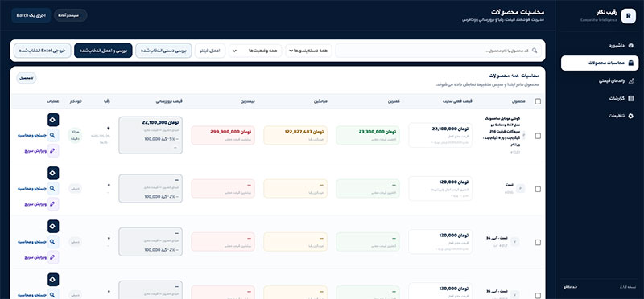Tick the checkbox for the تست - آبی, 35 variant
644x299 pixels.
538,295
